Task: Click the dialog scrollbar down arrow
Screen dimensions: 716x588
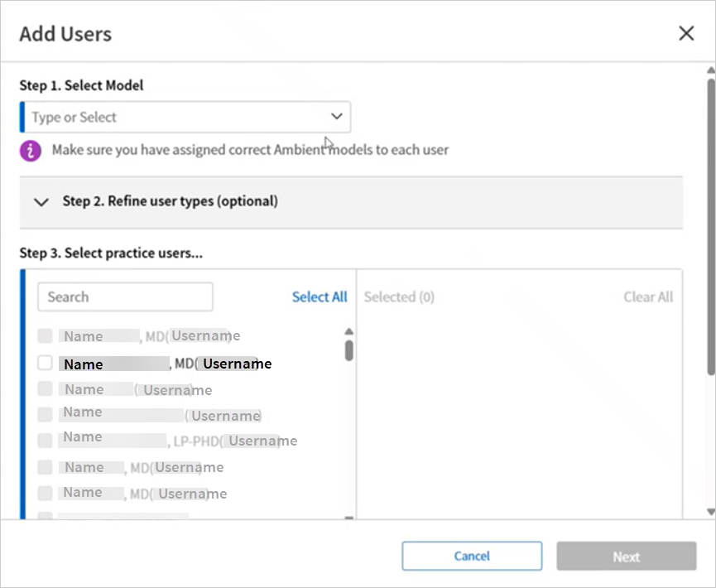Action: point(710,512)
